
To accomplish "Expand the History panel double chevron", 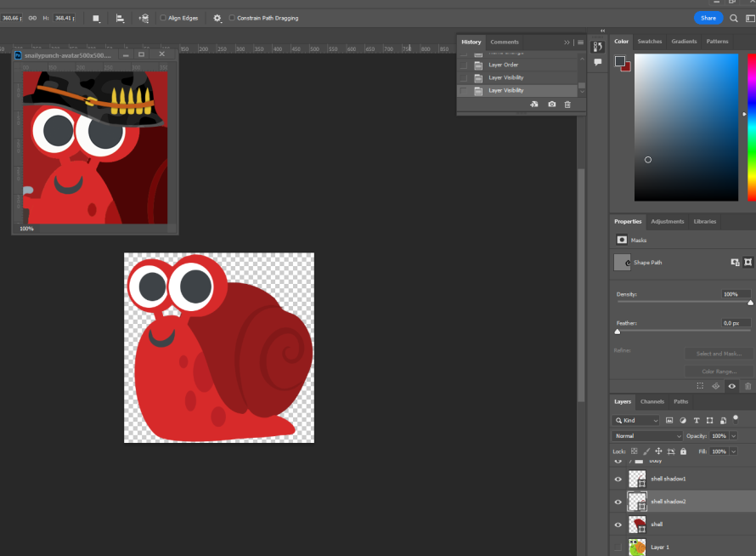I will (x=567, y=42).
